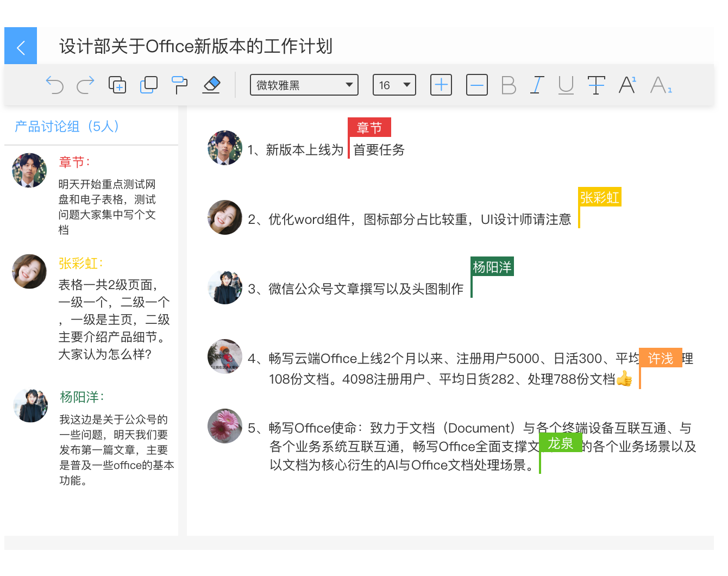
Task: Apply superscript formatting
Action: click(627, 85)
